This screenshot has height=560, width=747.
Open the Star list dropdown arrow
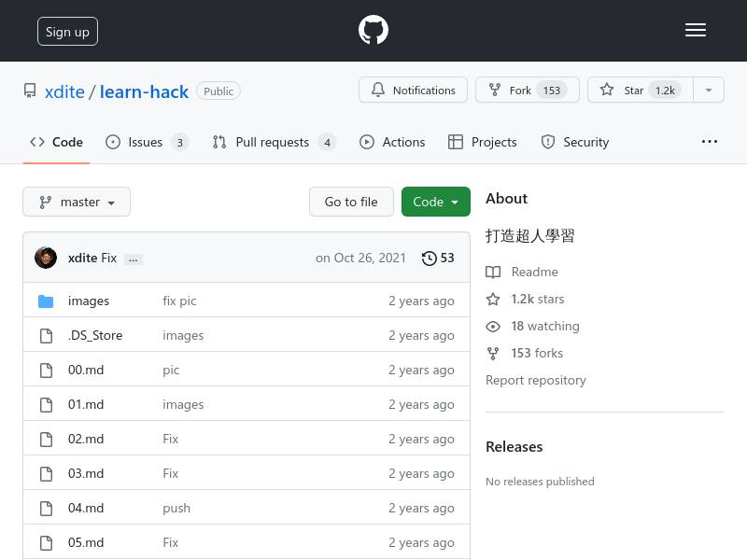(x=709, y=90)
